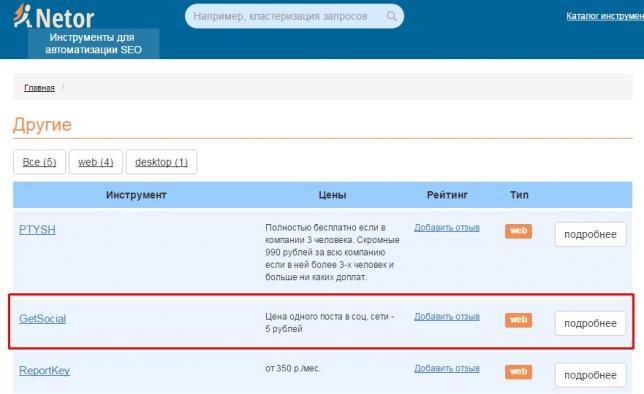This screenshot has width=644, height=394.
Task: Click Добавить отзыв in GetSocial row
Action: pyautogui.click(x=447, y=316)
